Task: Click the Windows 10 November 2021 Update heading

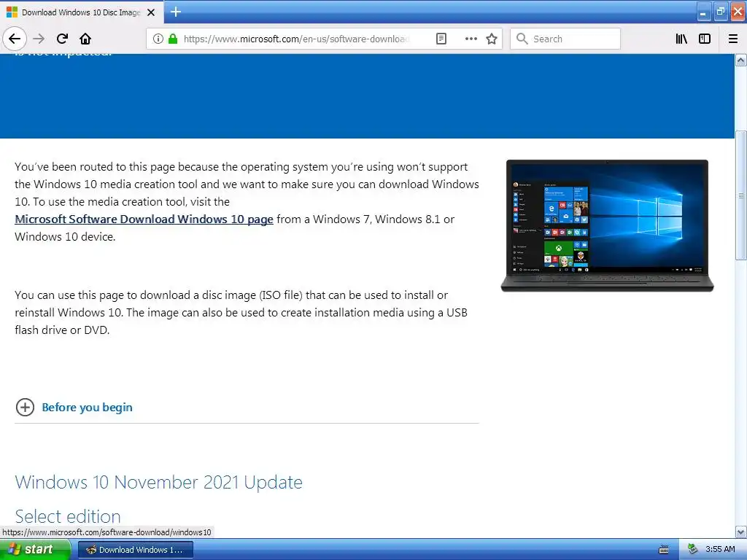Action: point(158,483)
